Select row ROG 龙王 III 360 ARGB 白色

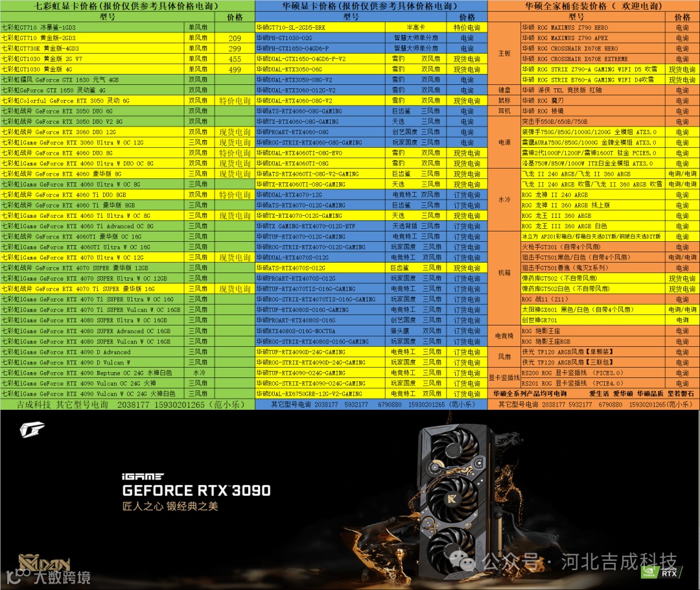point(611,226)
